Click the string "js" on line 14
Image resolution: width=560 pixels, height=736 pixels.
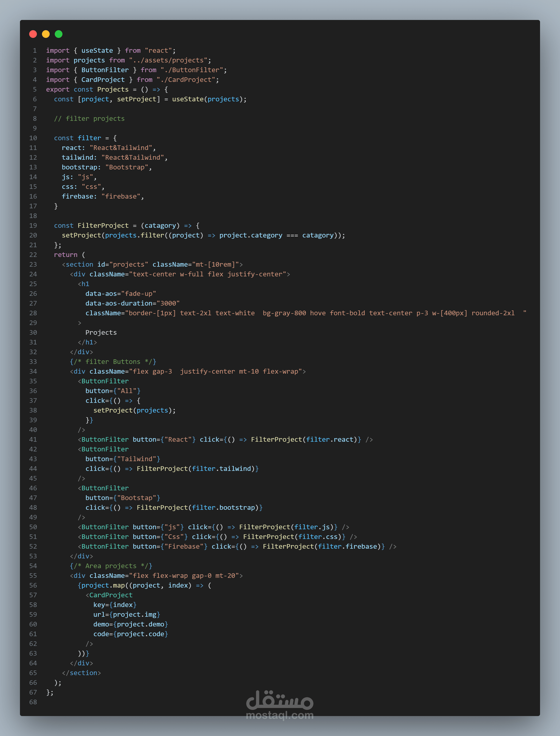pos(85,177)
